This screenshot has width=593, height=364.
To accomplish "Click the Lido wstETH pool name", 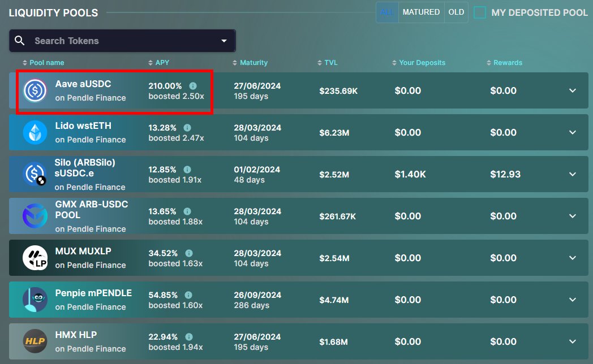I will (83, 125).
